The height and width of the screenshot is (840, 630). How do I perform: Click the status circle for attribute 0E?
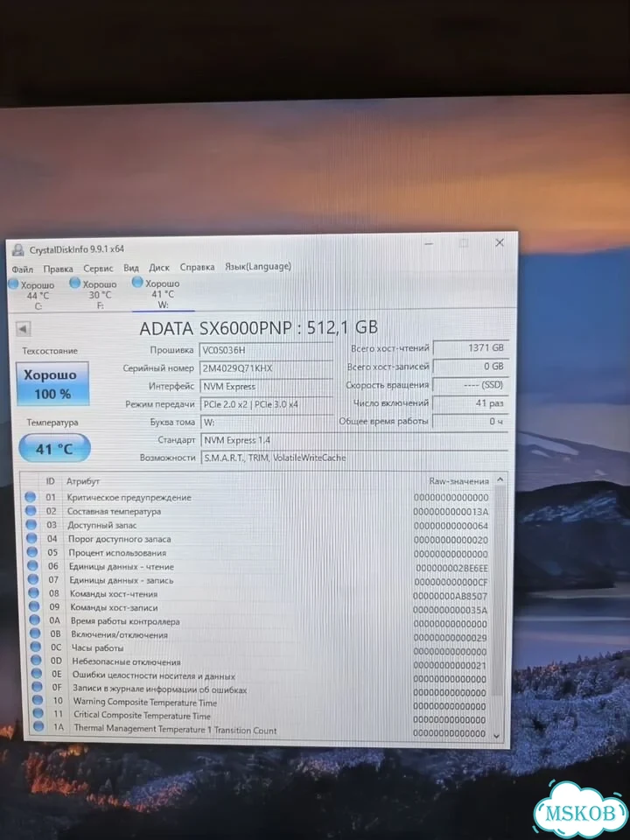(37, 674)
